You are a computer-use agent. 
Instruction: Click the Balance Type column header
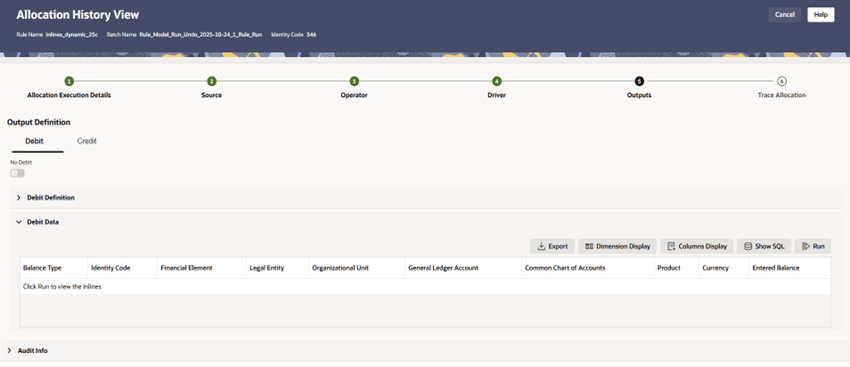(54, 268)
